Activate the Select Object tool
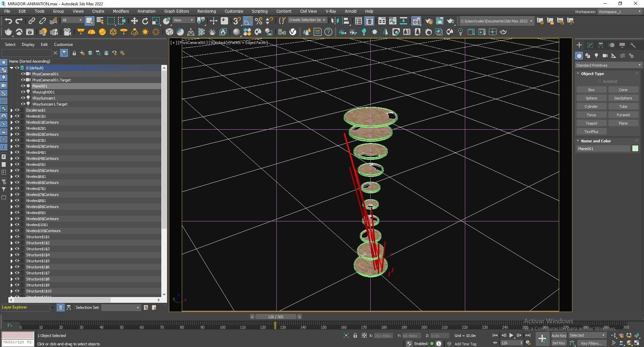This screenshot has height=347, width=644. [89, 21]
